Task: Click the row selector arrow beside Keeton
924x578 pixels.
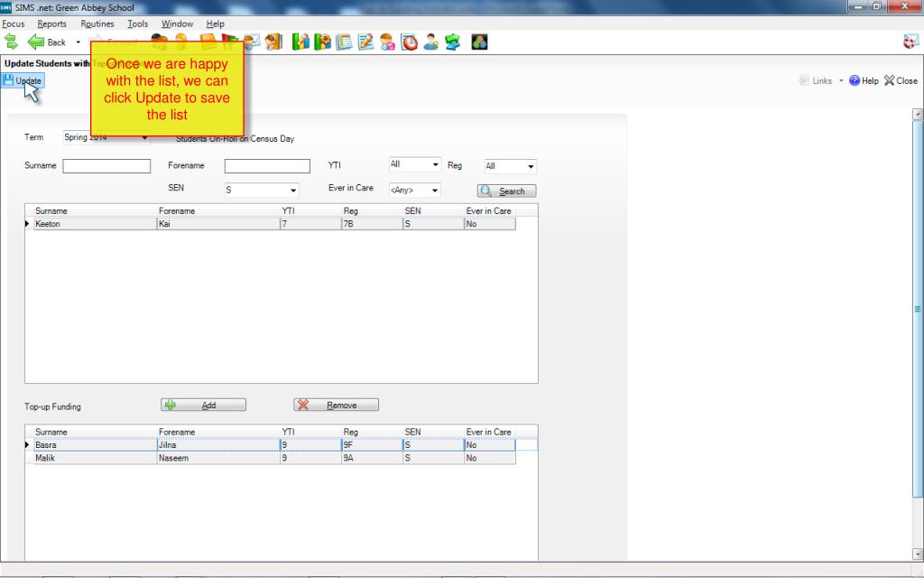Action: [28, 224]
